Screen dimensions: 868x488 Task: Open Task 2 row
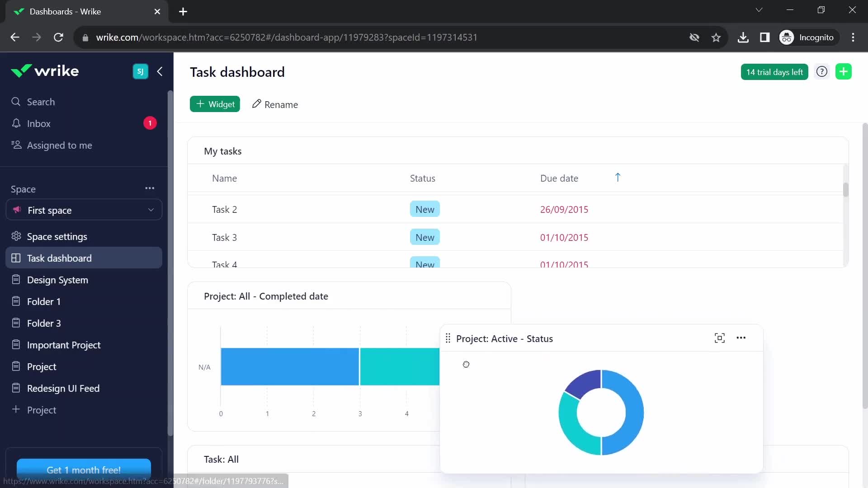click(515, 209)
